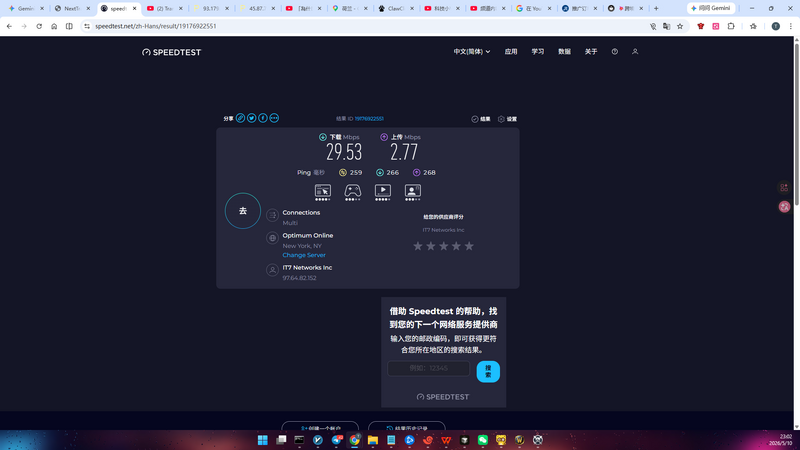Click the SPEEDTEST logo in the header
This screenshot has height=450, width=800.
click(x=171, y=52)
